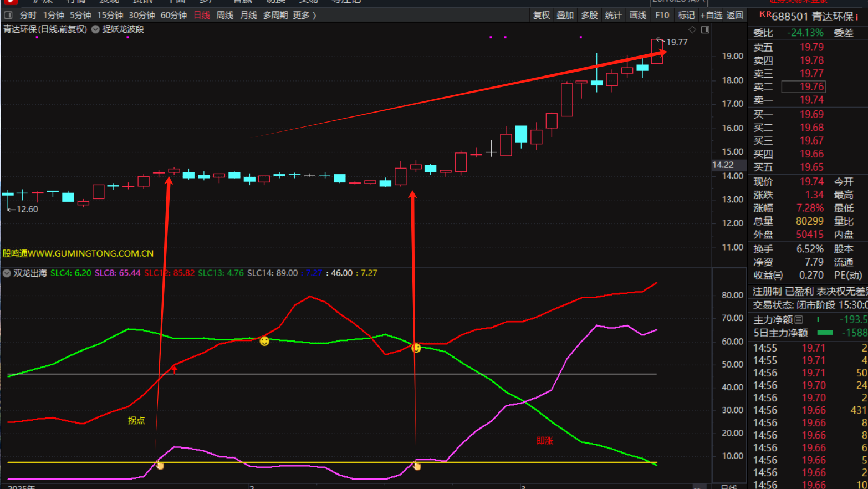Click the 画线 drawing tools button
The image size is (868, 489).
638,15
